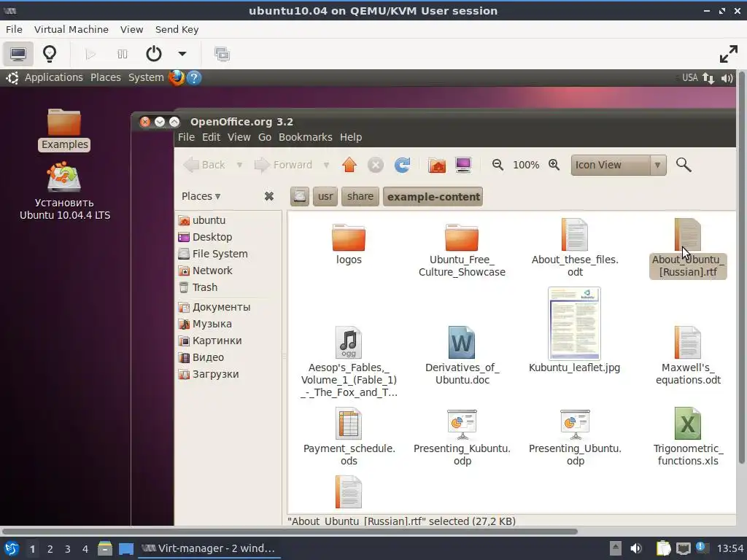Open the virt-manager File menu
This screenshot has width=747, height=560.
(x=14, y=29)
